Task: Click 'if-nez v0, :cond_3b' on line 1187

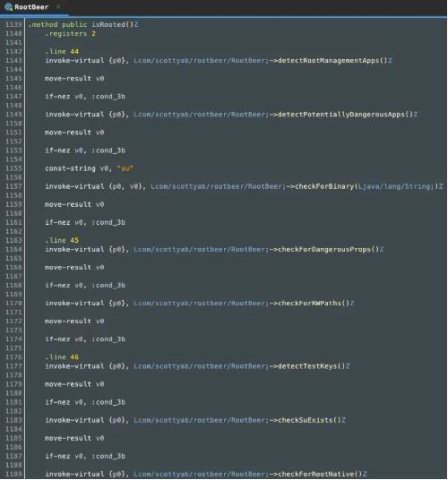Action: (85, 456)
